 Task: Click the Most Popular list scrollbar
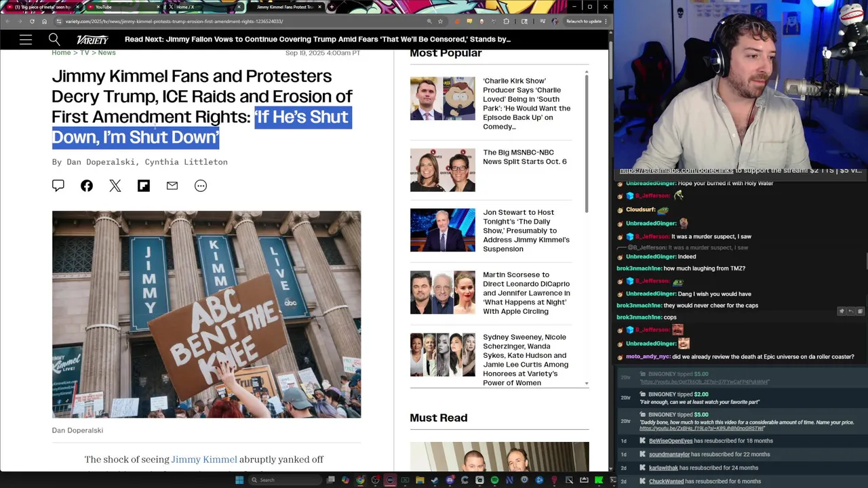click(587, 144)
